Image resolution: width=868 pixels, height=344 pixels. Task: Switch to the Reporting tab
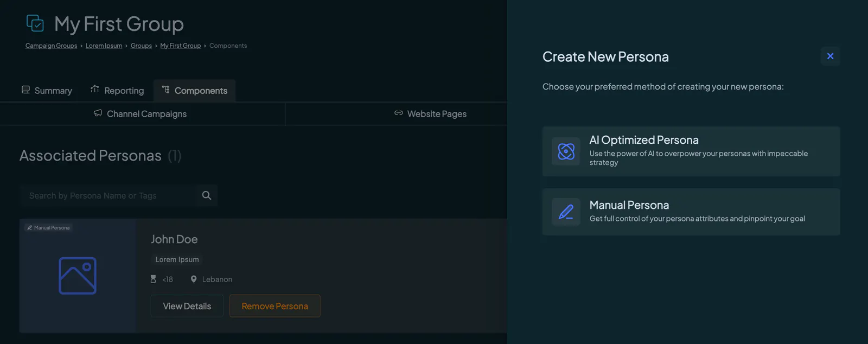(x=117, y=91)
